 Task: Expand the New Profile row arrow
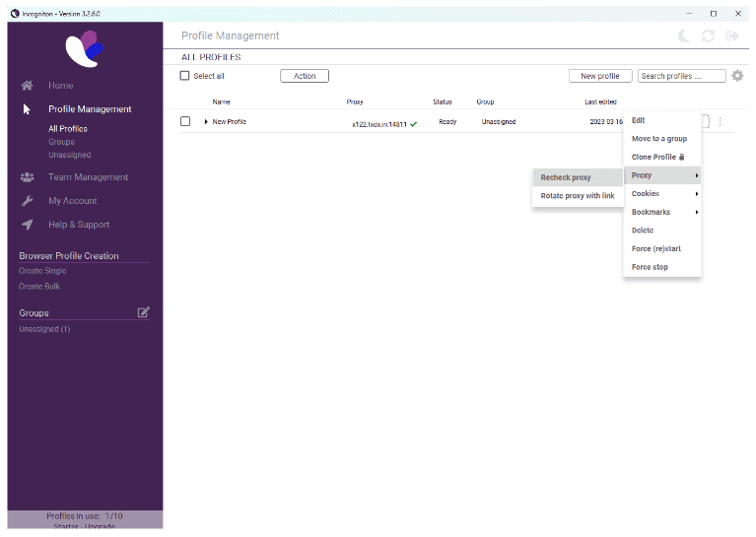206,121
